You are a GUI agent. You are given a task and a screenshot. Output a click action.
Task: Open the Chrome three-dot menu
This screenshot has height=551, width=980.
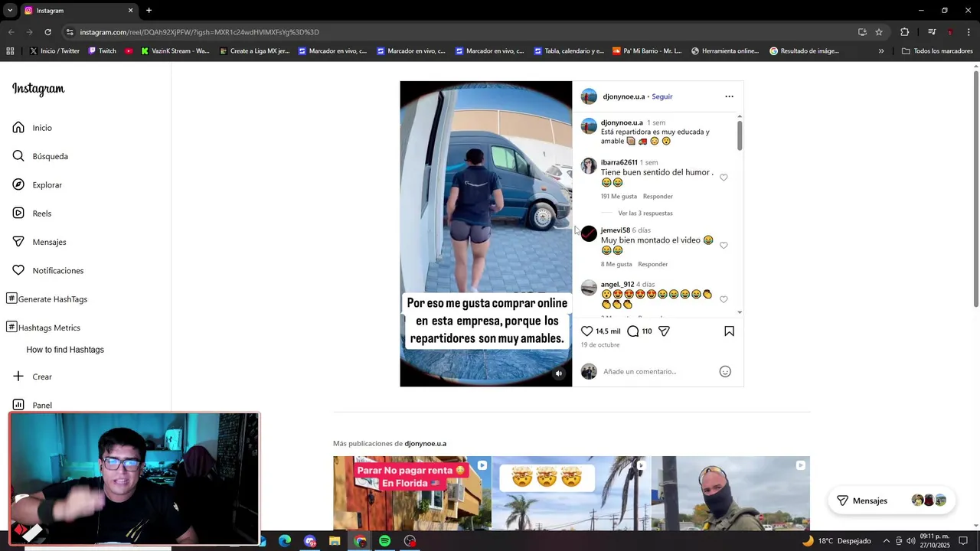(x=969, y=32)
